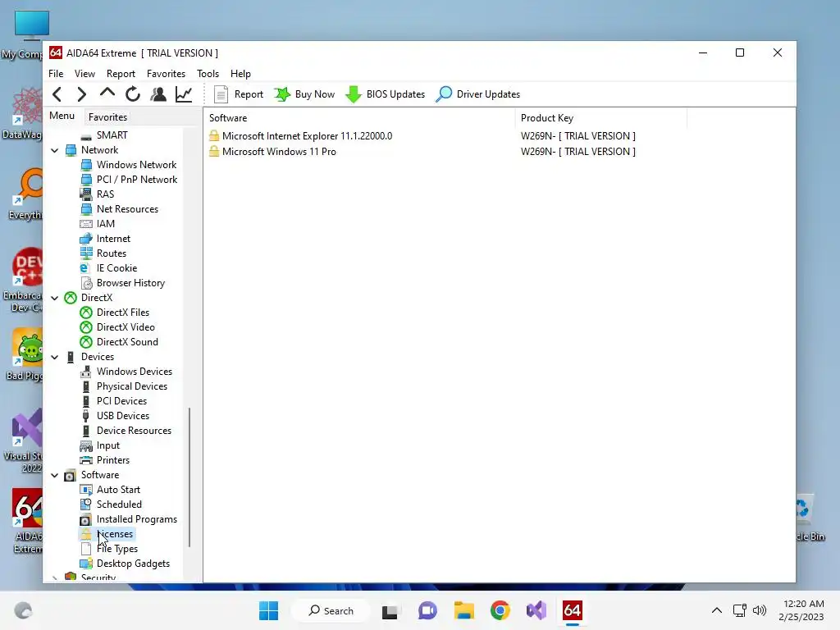Click the USB Devices plug icon

(85, 416)
